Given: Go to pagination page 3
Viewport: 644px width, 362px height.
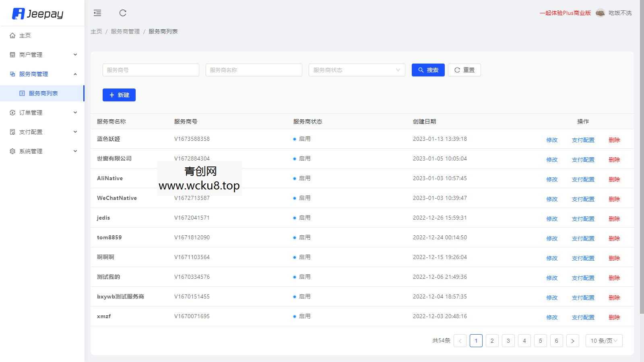Looking at the screenshot, I should click(x=508, y=341).
